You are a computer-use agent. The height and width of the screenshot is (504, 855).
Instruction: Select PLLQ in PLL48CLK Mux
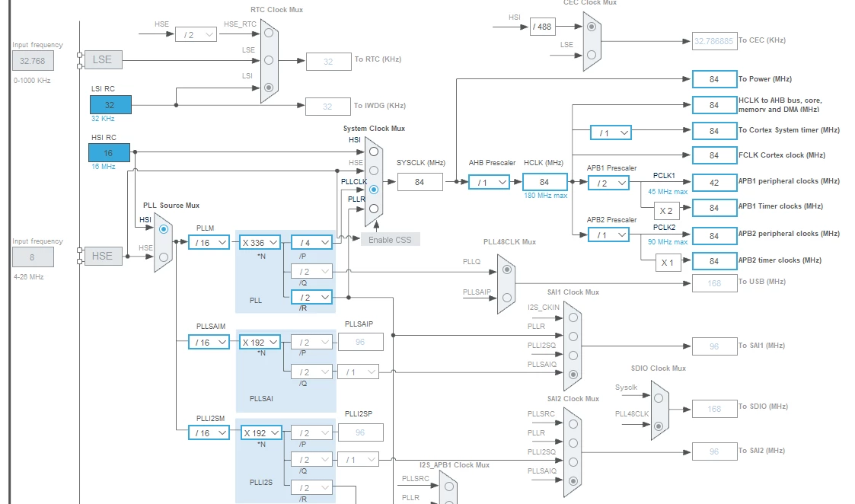click(x=507, y=270)
